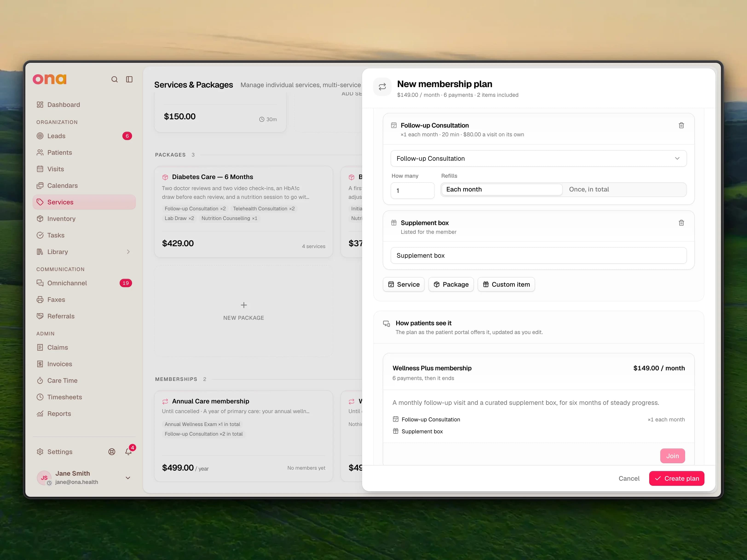
Task: Click the Jane Smith avatar
Action: [x=44, y=478]
